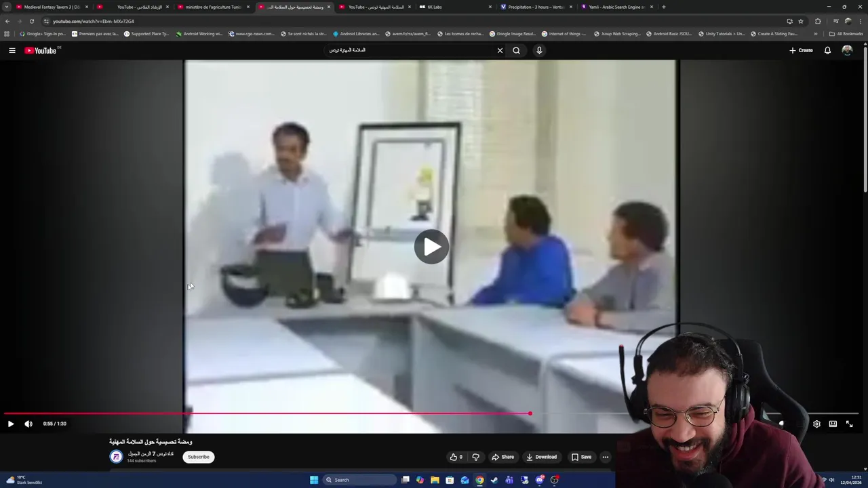Switch to Yamli Arabic Search Engine tab
The height and width of the screenshot is (488, 868).
[616, 7]
